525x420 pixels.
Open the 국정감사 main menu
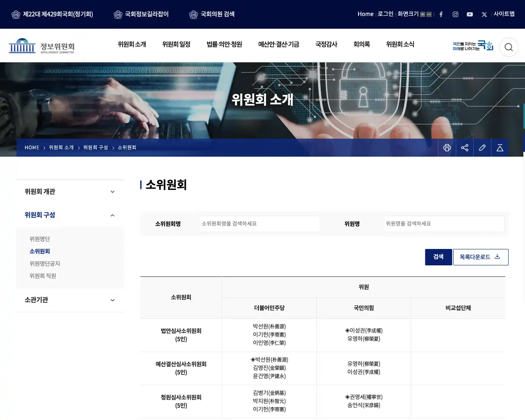326,44
